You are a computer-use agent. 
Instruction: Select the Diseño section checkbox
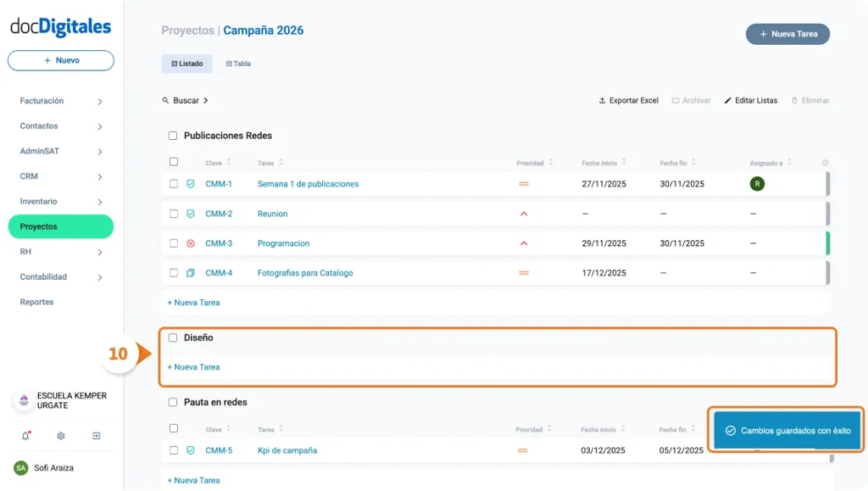[x=173, y=337]
